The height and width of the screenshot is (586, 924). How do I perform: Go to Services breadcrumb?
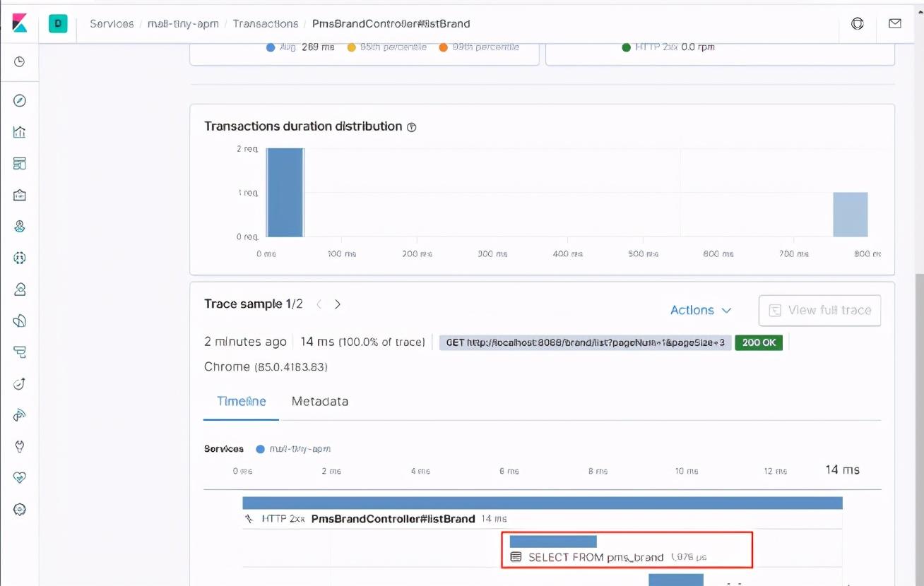112,23
